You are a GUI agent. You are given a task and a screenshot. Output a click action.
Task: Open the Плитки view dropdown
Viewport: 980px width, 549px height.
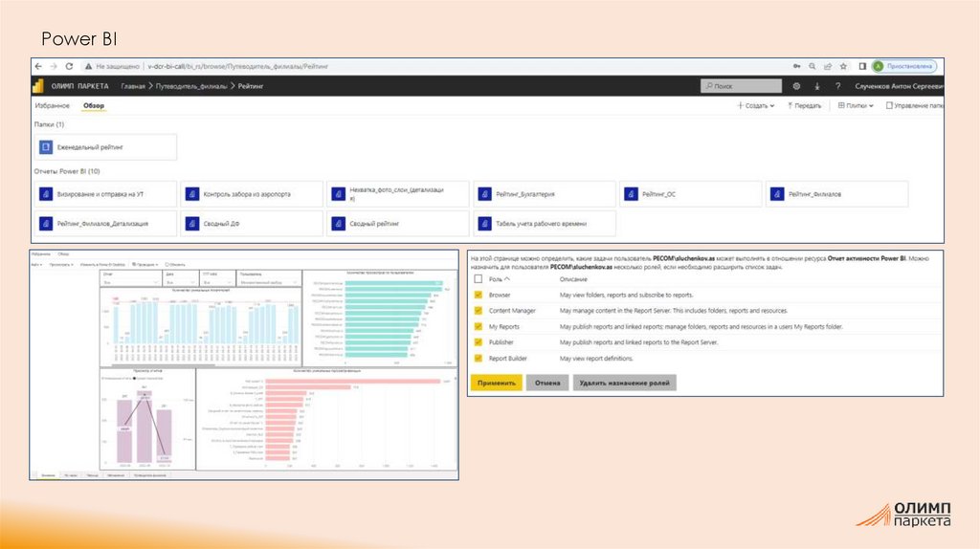pyautogui.click(x=856, y=106)
